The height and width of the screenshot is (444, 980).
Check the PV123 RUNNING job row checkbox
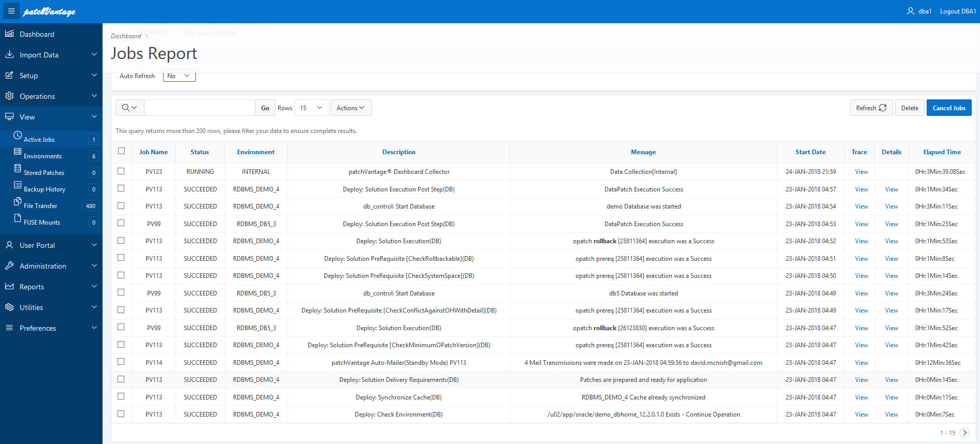point(121,171)
